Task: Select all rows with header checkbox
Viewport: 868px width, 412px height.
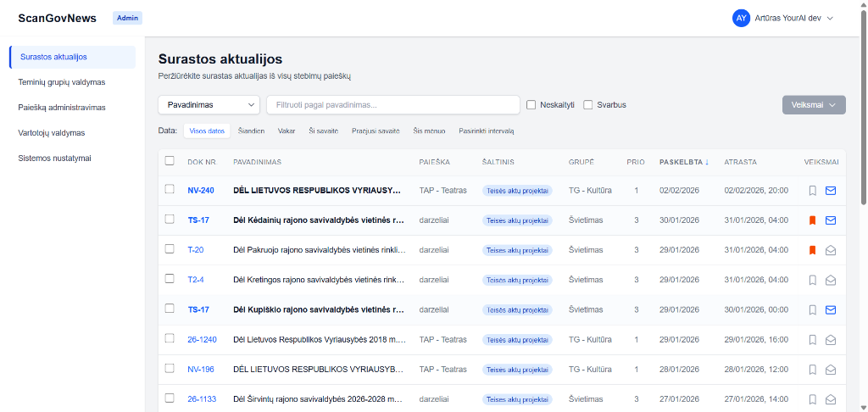Action: click(170, 161)
